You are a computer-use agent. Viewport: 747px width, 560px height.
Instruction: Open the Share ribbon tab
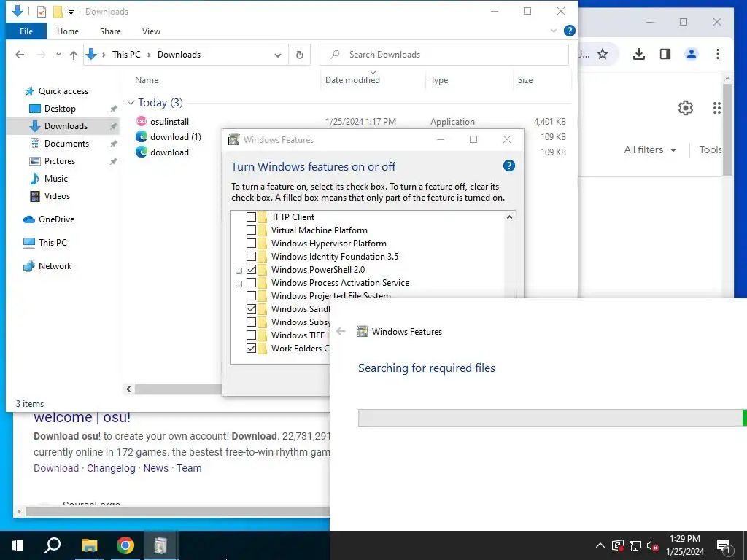[x=110, y=31]
